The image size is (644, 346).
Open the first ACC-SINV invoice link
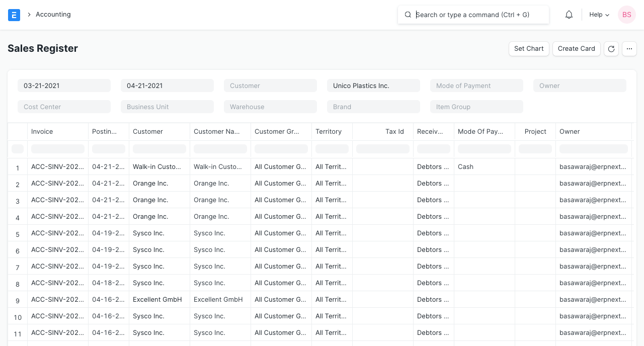click(57, 166)
